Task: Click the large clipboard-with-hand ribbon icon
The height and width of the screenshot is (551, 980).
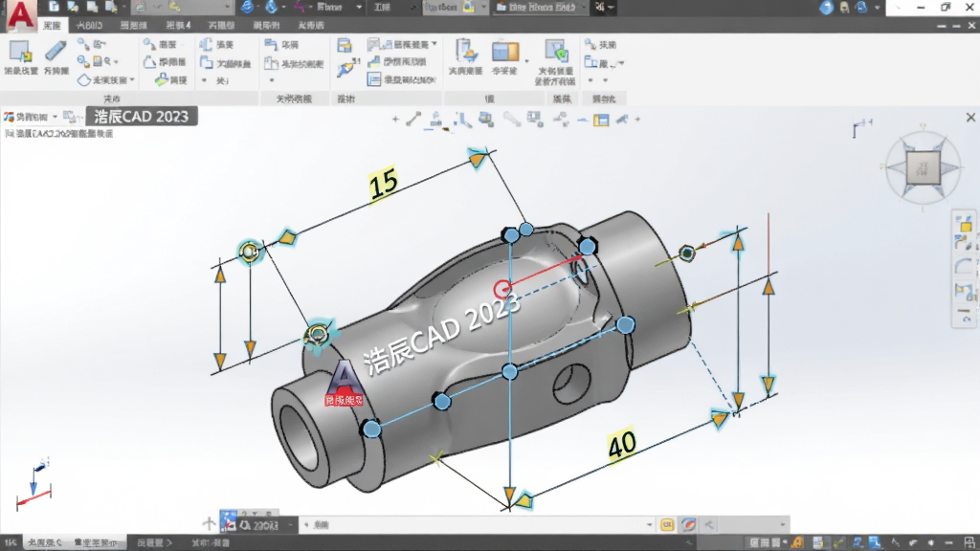Action: tap(466, 52)
